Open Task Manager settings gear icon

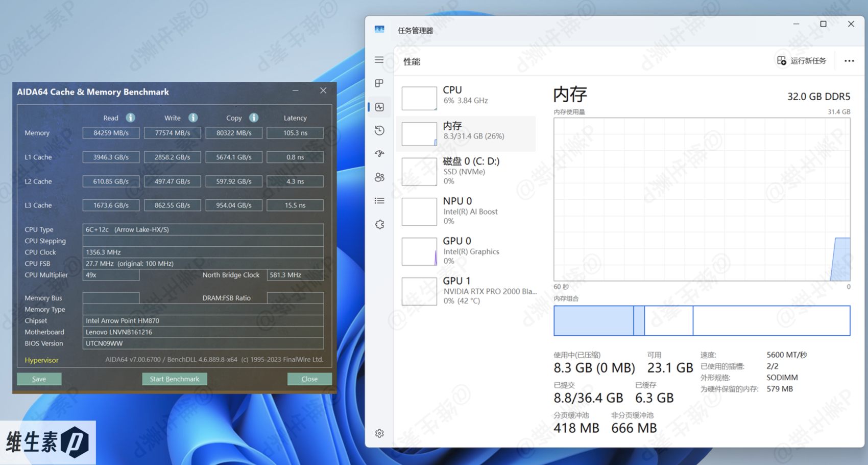379,433
